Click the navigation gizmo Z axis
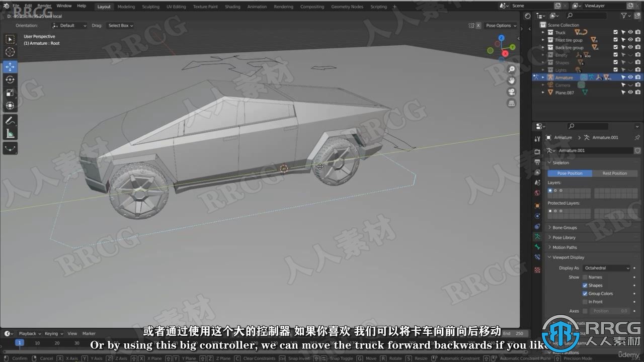 click(x=501, y=38)
